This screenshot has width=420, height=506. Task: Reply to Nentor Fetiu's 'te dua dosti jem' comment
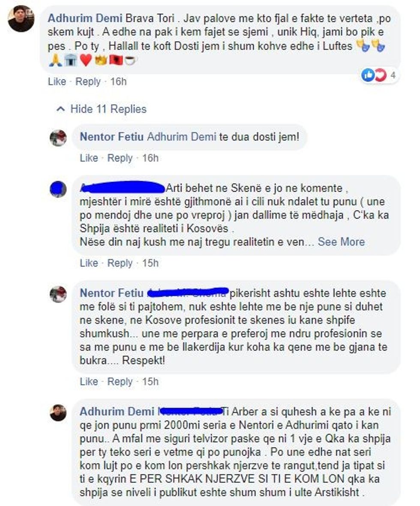[x=120, y=158]
